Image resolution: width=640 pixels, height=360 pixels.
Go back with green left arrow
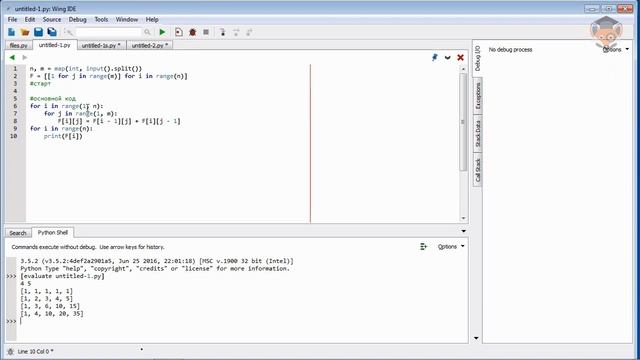pyautogui.click(x=12, y=58)
